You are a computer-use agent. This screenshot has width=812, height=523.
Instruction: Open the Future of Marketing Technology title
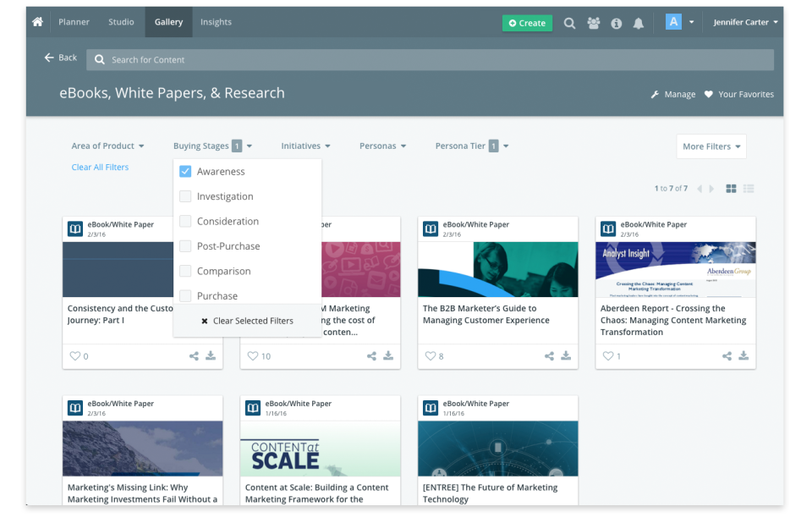[490, 493]
